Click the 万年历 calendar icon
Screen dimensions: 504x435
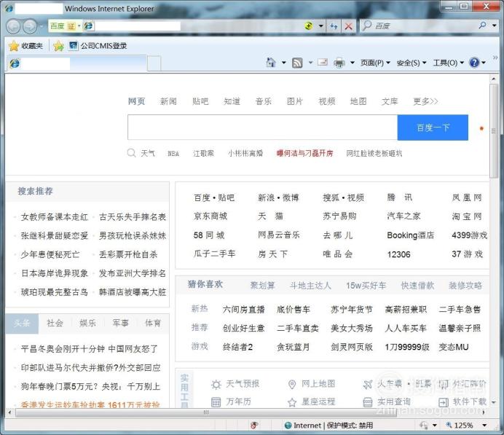(216, 402)
